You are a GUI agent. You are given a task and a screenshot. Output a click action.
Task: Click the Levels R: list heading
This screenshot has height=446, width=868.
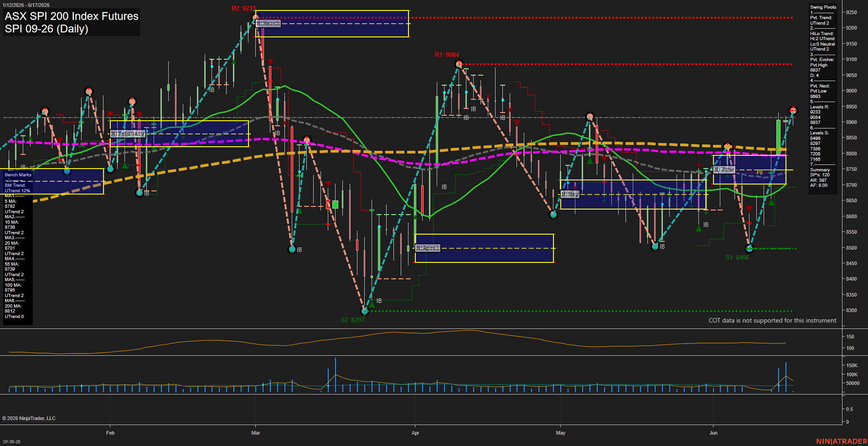pyautogui.click(x=819, y=107)
